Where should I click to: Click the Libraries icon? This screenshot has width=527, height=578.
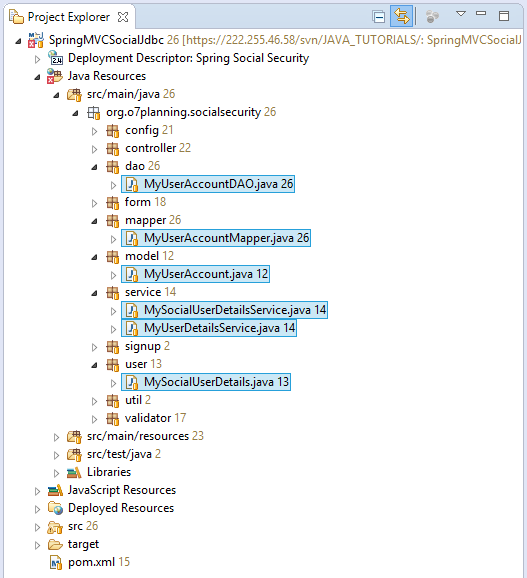[x=74, y=472]
